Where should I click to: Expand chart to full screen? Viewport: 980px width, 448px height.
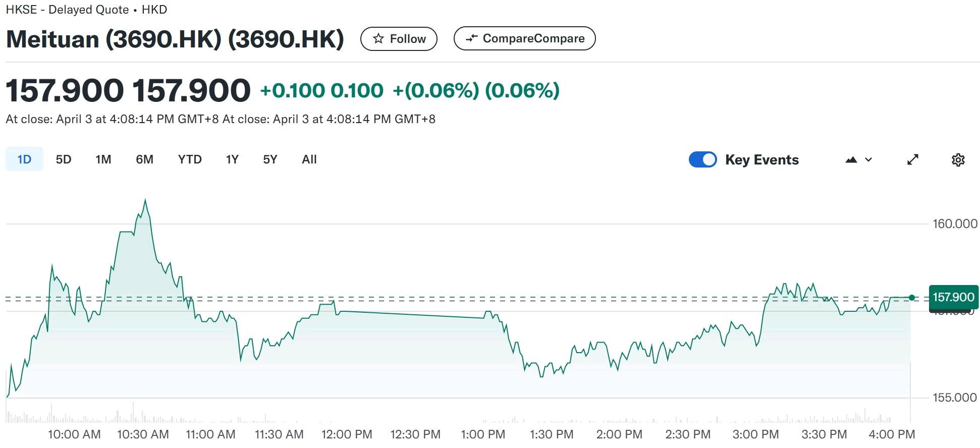coord(913,160)
